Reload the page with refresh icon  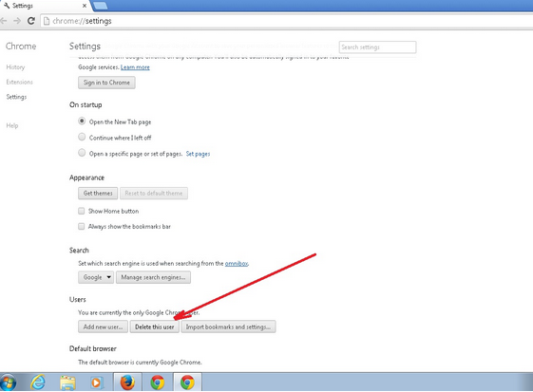(31, 21)
